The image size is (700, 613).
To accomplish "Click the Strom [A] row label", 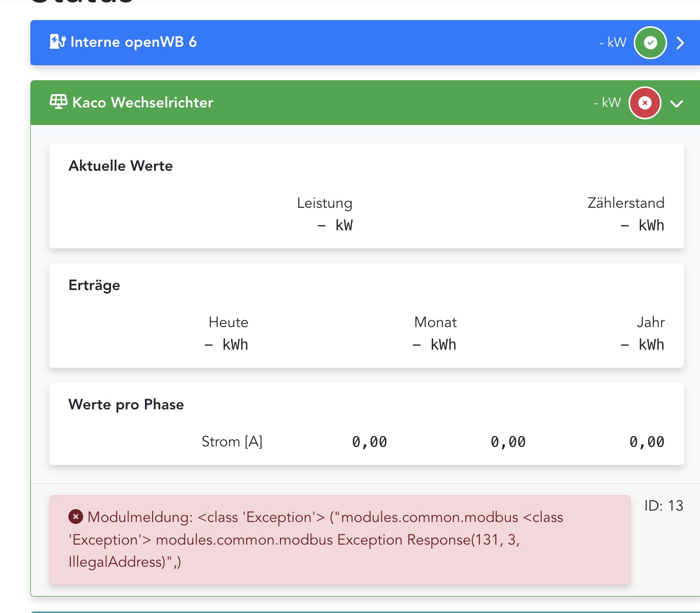I will [x=232, y=441].
